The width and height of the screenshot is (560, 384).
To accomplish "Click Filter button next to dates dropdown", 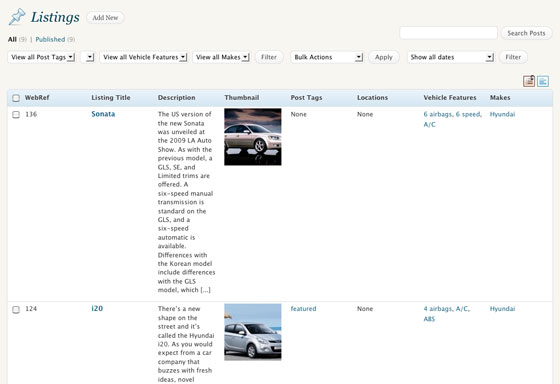I will coord(513,57).
